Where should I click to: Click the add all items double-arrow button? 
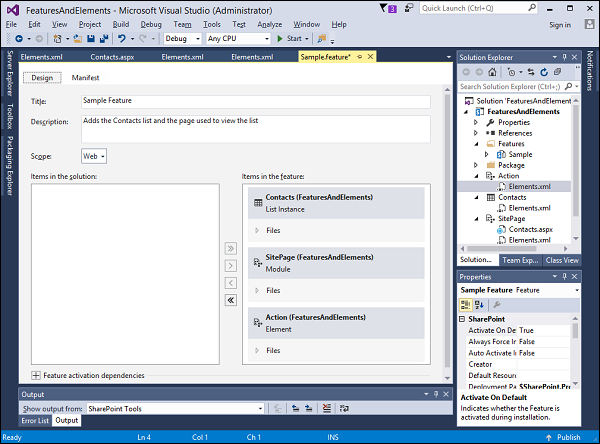230,248
